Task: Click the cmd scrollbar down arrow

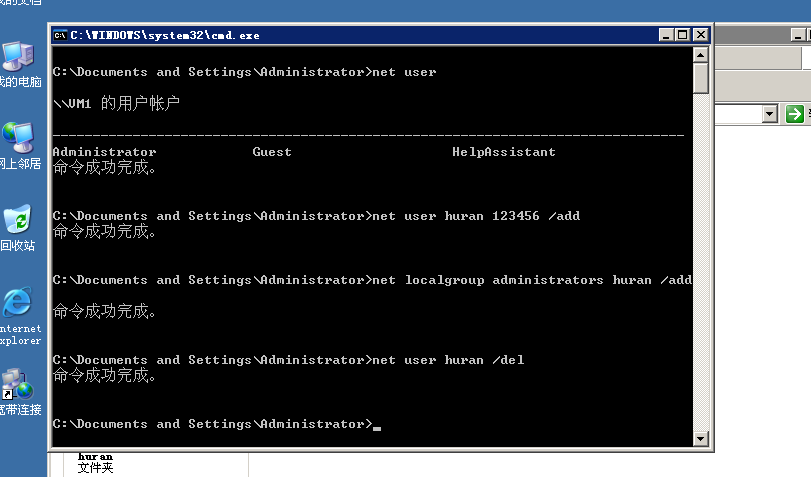Action: pos(701,437)
